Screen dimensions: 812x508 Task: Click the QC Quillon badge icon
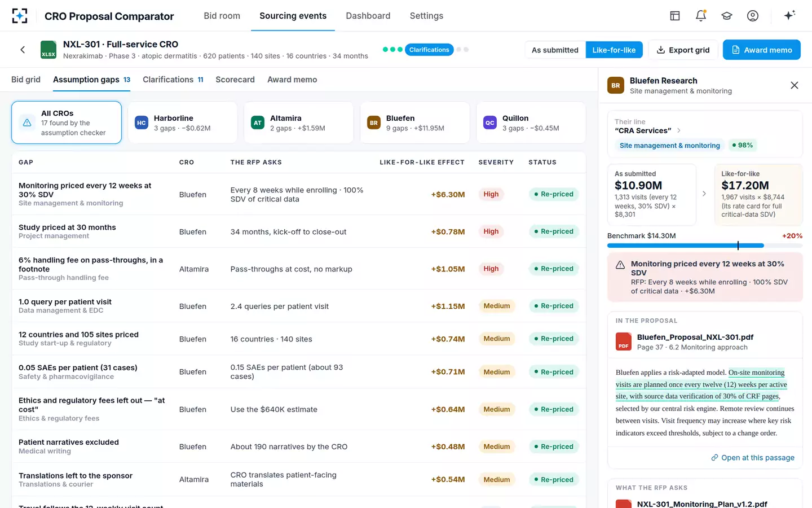point(490,122)
